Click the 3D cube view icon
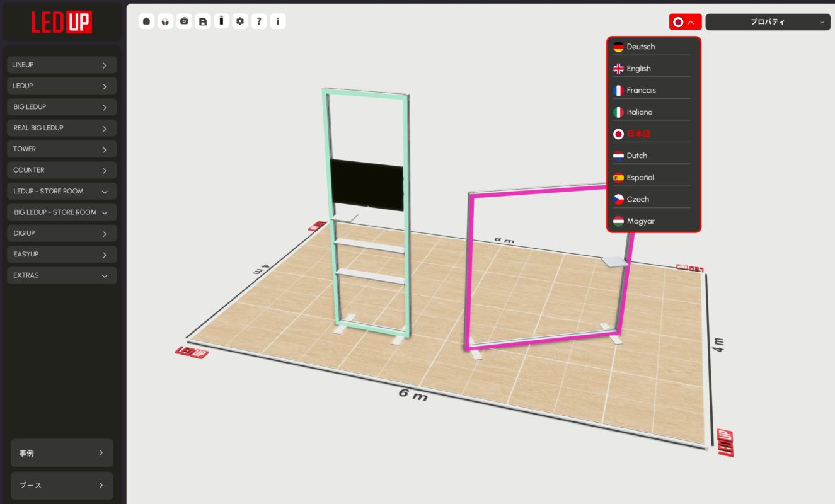 click(x=165, y=21)
